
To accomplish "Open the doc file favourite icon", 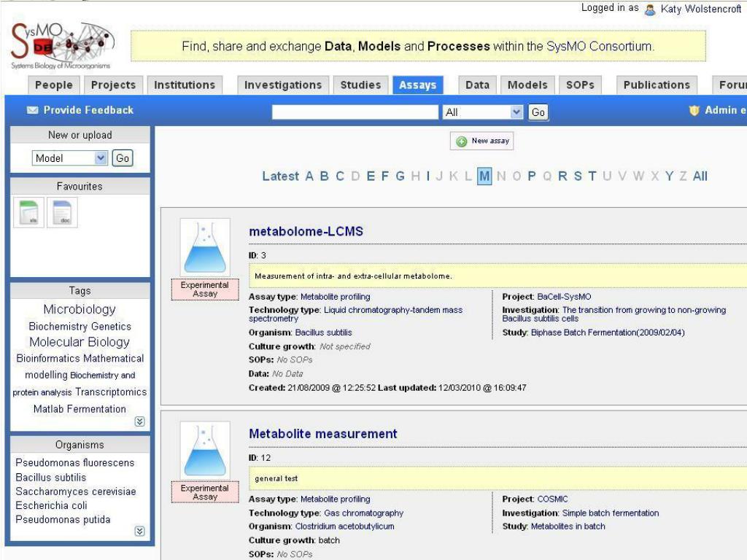I will click(x=62, y=212).
